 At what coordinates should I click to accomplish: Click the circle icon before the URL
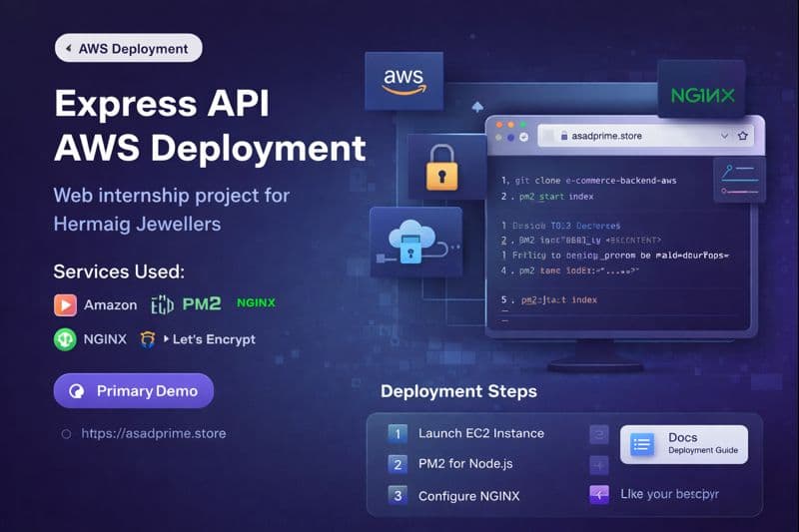pyautogui.click(x=66, y=434)
